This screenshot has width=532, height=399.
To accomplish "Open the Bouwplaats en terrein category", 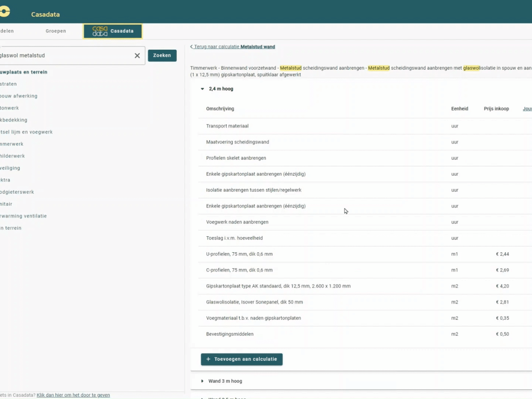I will tap(23, 72).
